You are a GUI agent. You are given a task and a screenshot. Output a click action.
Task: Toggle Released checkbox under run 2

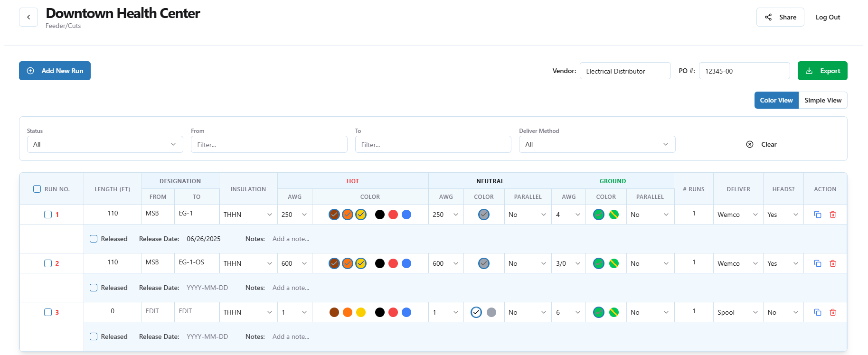[x=94, y=288]
